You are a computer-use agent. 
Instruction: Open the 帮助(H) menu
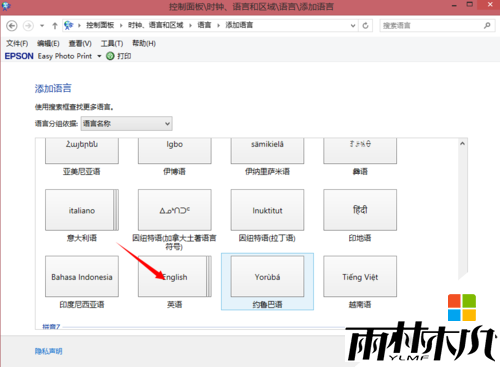click(144, 43)
